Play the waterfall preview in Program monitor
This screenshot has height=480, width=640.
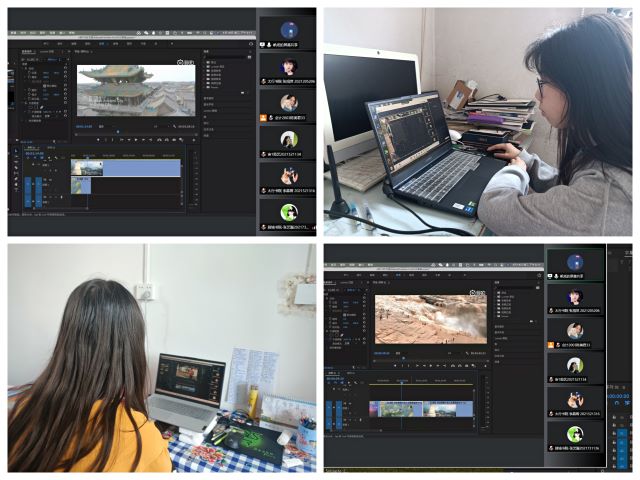click(431, 366)
